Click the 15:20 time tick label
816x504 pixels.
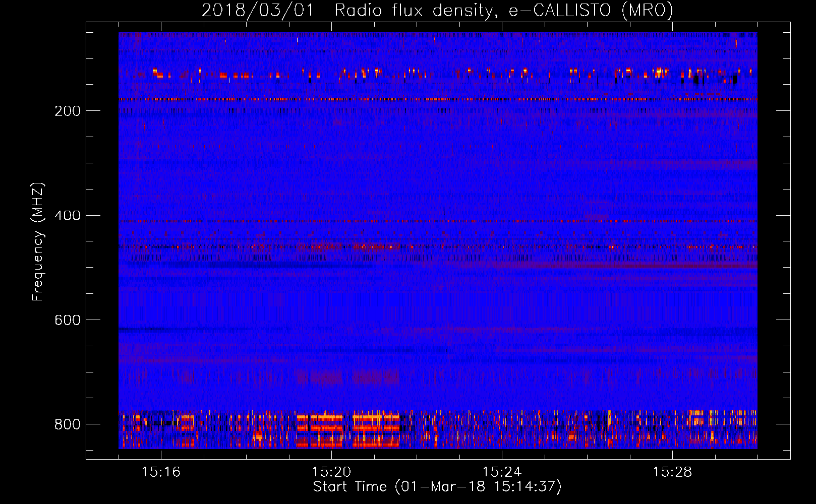click(x=331, y=472)
